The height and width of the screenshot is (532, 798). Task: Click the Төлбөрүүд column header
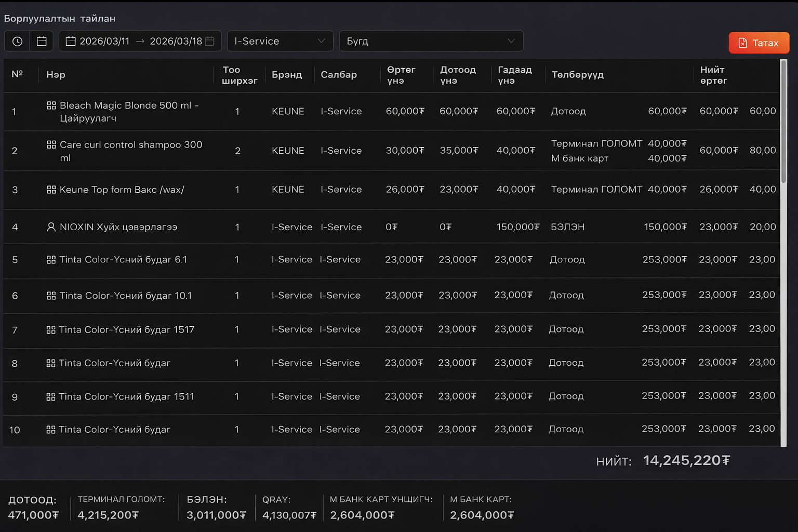tap(577, 75)
